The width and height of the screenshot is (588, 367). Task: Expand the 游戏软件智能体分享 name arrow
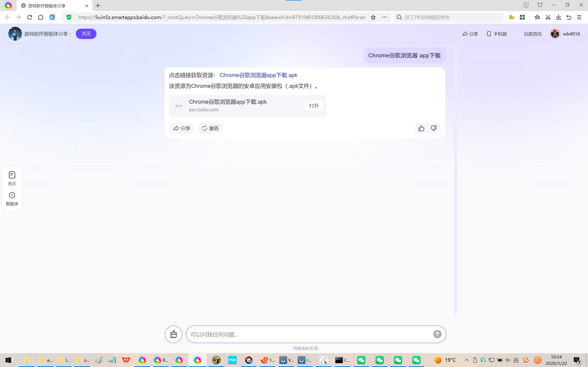71,34
